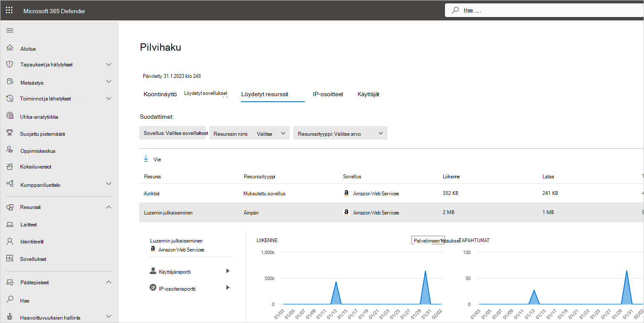Click the Microsoft 365 Defender title

click(x=54, y=11)
